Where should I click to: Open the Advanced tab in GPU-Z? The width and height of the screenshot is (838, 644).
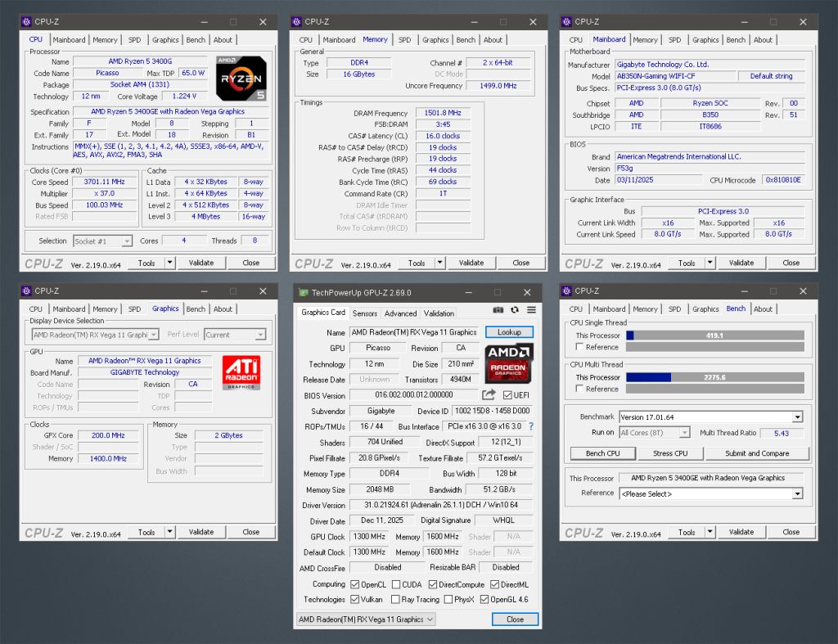point(400,313)
